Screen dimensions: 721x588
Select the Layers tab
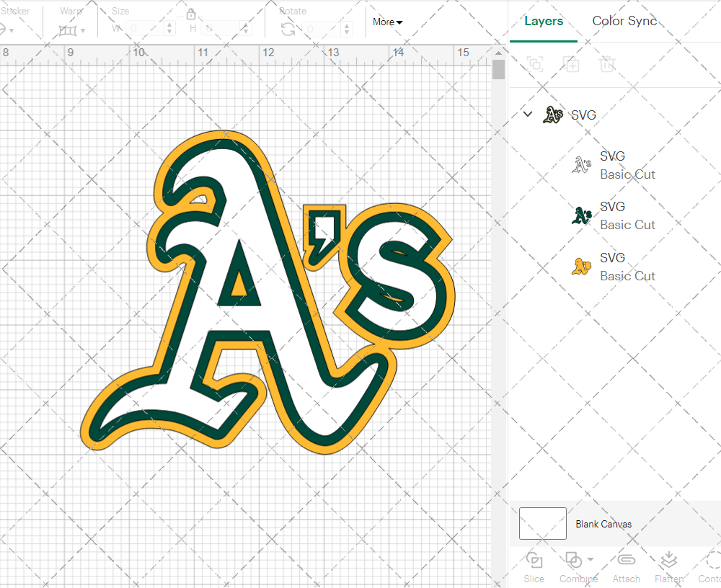(x=544, y=21)
